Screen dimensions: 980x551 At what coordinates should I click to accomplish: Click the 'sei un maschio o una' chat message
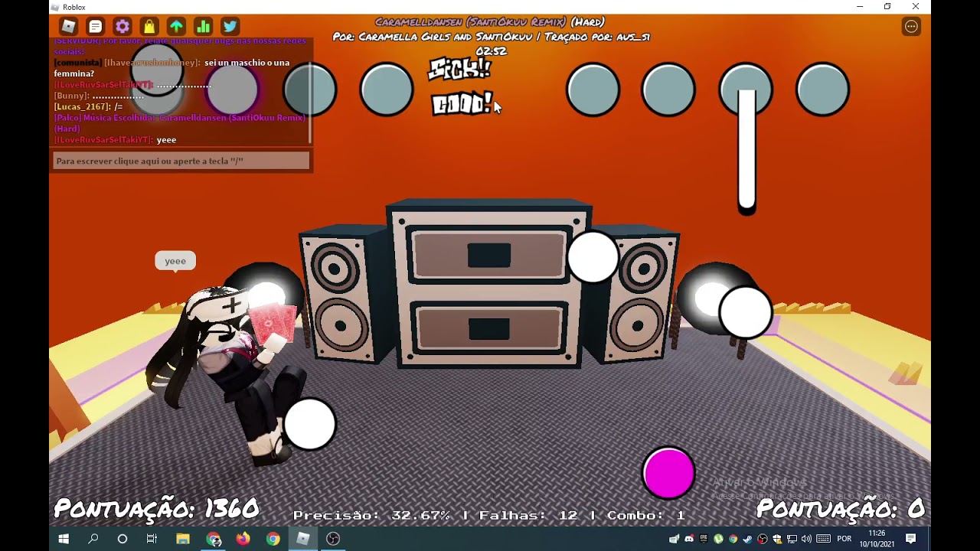click(171, 68)
